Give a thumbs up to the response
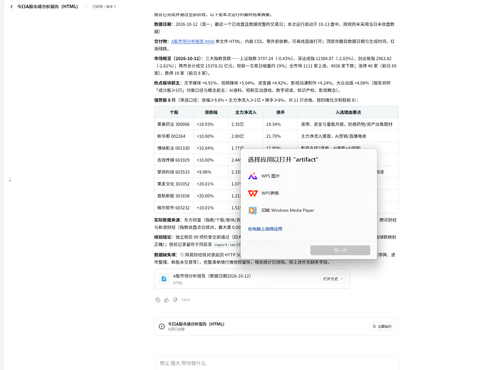Screen dimensions: 500x370 (x=166, y=300)
